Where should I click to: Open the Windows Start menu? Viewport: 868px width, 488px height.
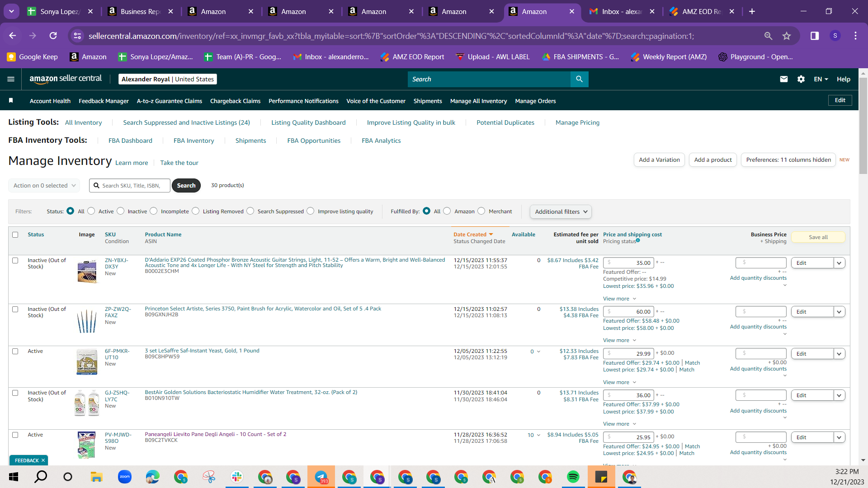tap(13, 477)
